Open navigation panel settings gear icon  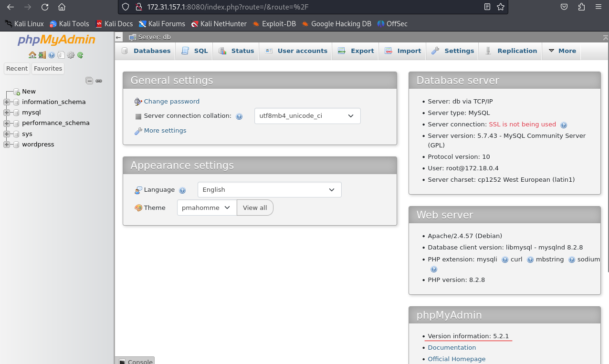tap(71, 55)
